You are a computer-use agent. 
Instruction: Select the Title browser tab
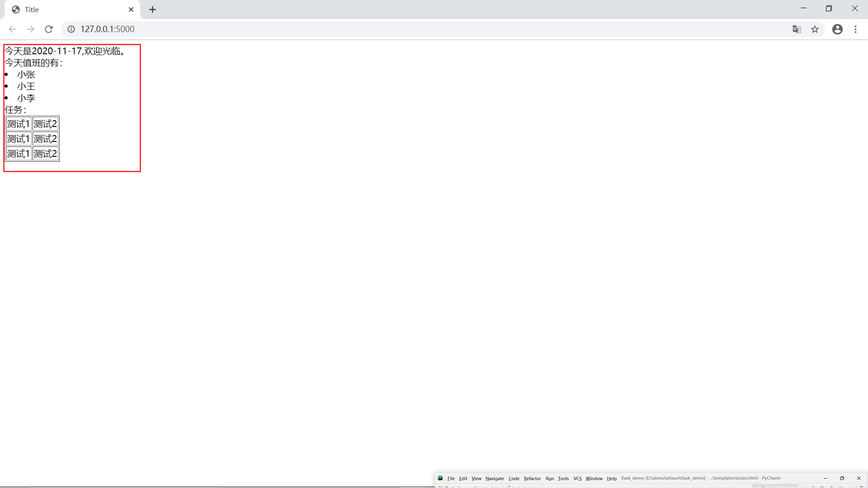pyautogui.click(x=68, y=9)
